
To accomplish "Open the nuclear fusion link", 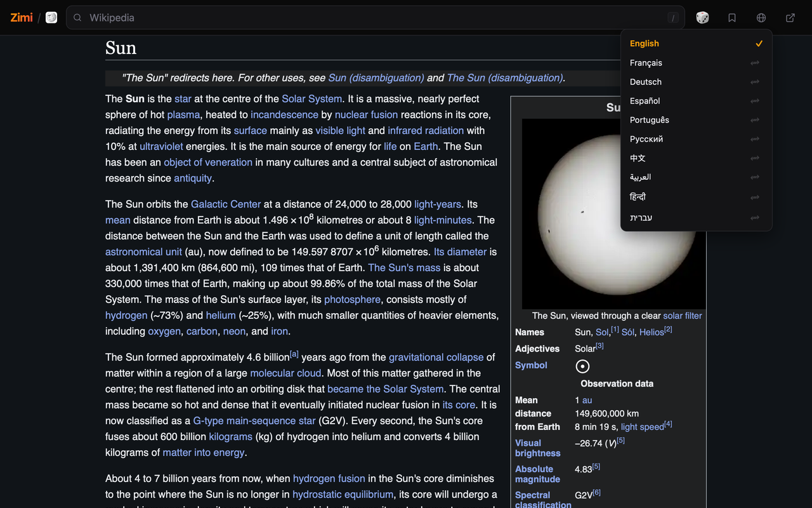I will click(366, 115).
